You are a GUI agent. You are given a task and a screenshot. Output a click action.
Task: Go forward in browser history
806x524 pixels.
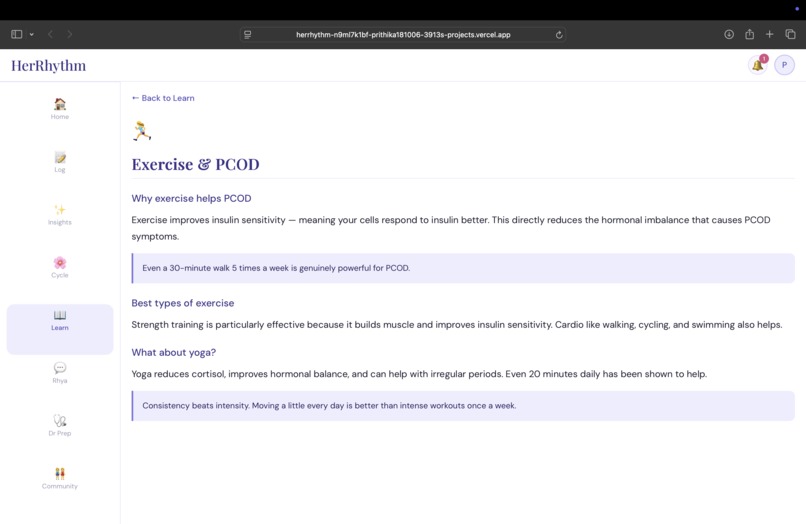click(x=69, y=34)
